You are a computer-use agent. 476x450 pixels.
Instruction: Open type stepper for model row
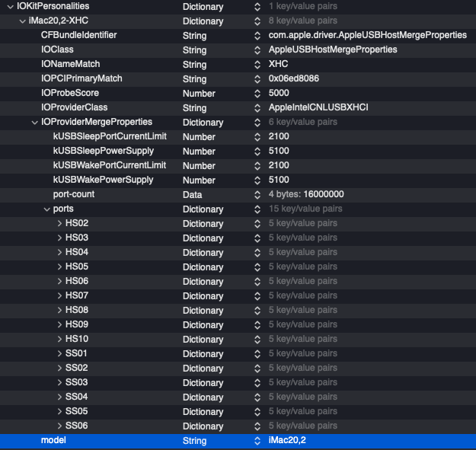257,441
